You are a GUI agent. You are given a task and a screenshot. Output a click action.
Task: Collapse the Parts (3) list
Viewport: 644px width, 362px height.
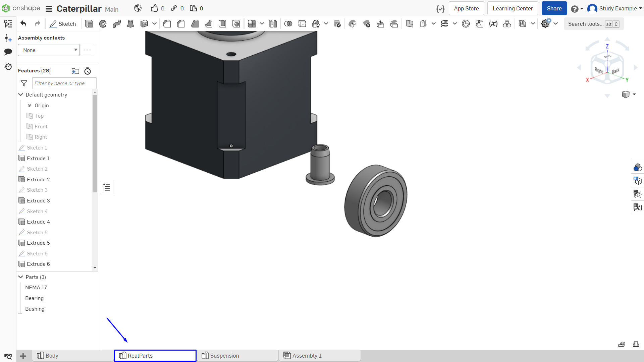[x=21, y=277]
